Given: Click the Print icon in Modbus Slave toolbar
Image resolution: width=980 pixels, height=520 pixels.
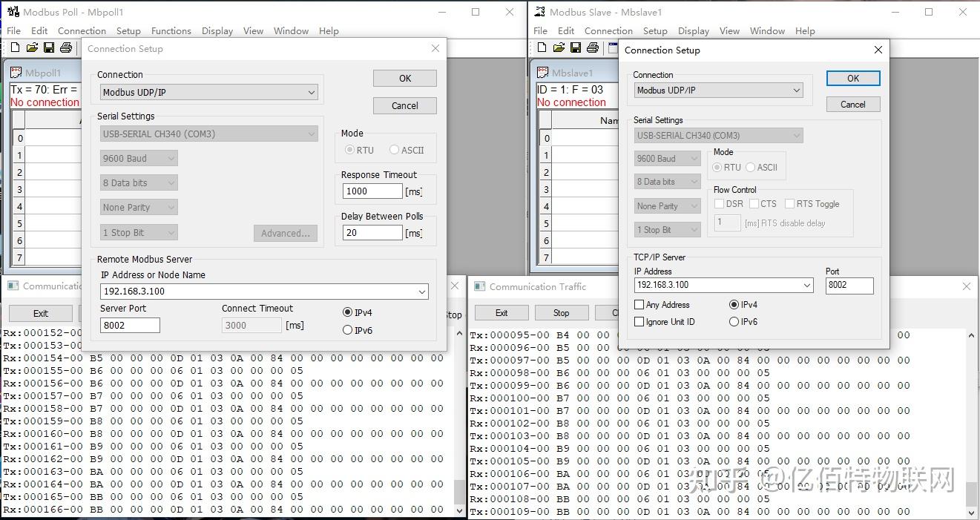Looking at the screenshot, I should 592,47.
